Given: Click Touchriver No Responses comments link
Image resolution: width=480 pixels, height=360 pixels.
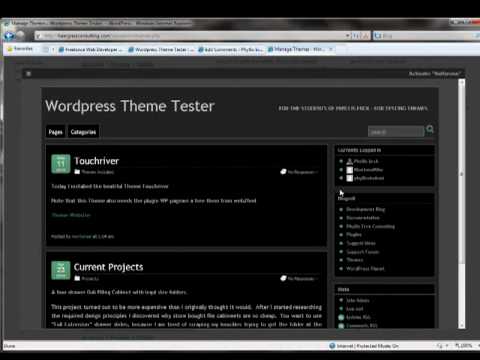Looking at the screenshot, I should point(299,172).
